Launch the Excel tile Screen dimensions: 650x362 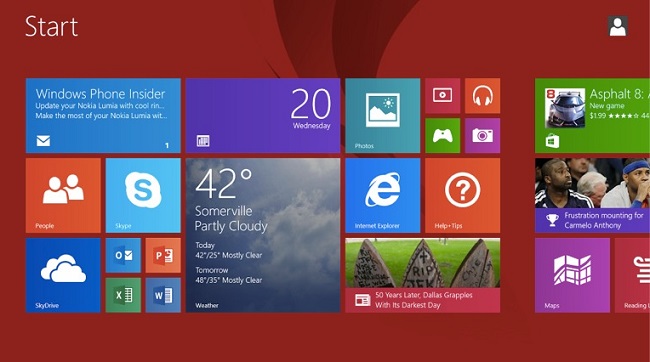123,295
